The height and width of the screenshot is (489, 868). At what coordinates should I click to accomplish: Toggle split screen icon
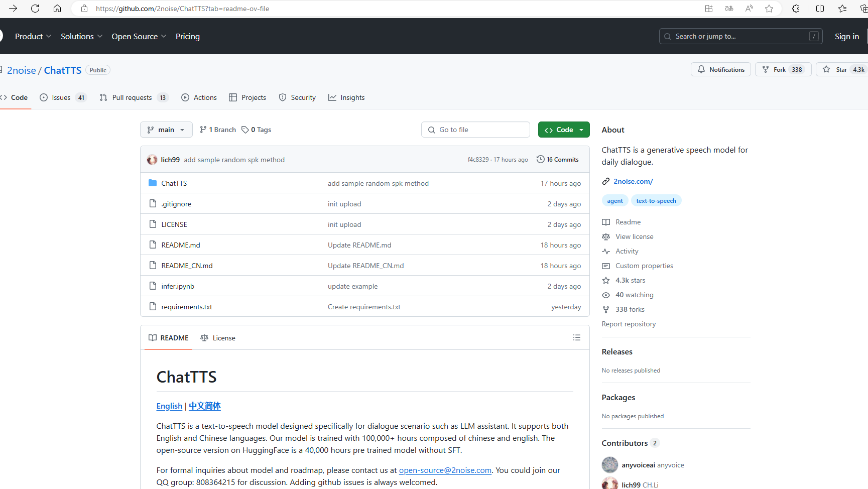(x=820, y=9)
